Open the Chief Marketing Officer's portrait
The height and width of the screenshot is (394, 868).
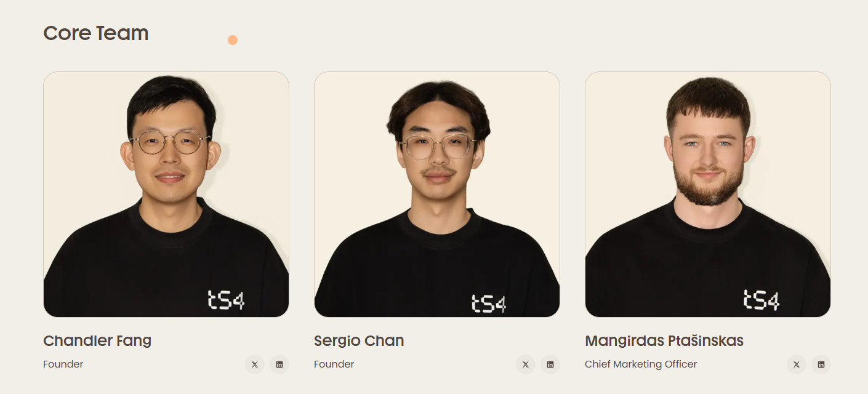[x=708, y=194]
